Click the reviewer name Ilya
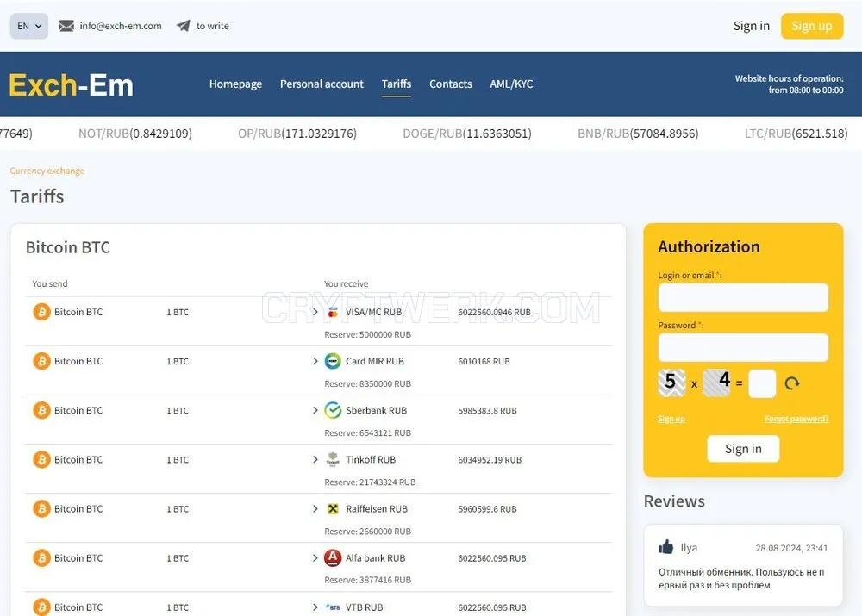 click(689, 548)
